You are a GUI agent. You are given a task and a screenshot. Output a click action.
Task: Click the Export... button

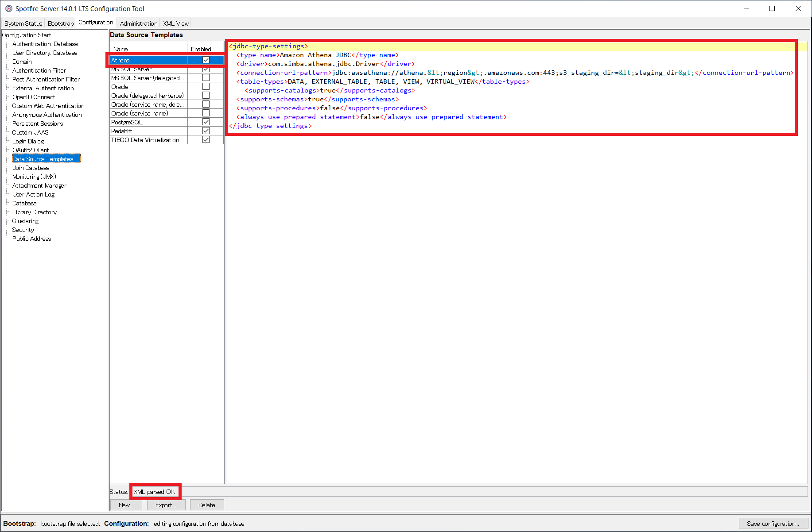point(166,505)
